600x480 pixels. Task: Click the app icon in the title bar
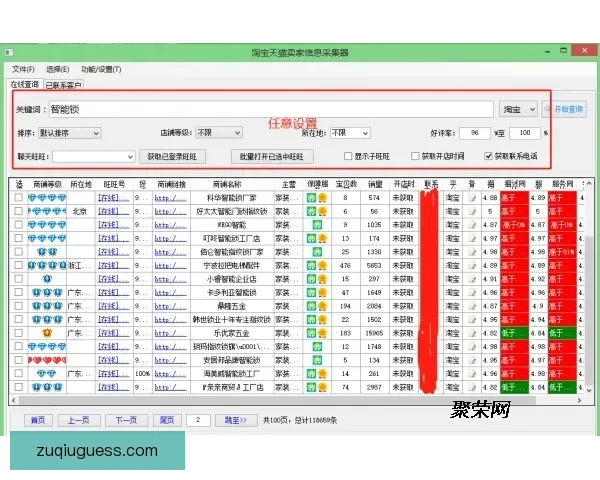coord(9,52)
